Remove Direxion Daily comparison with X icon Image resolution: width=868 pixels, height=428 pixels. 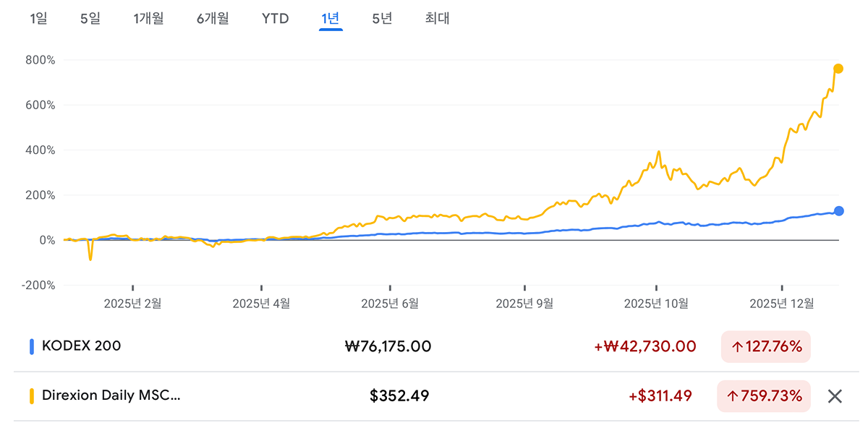coord(835,396)
